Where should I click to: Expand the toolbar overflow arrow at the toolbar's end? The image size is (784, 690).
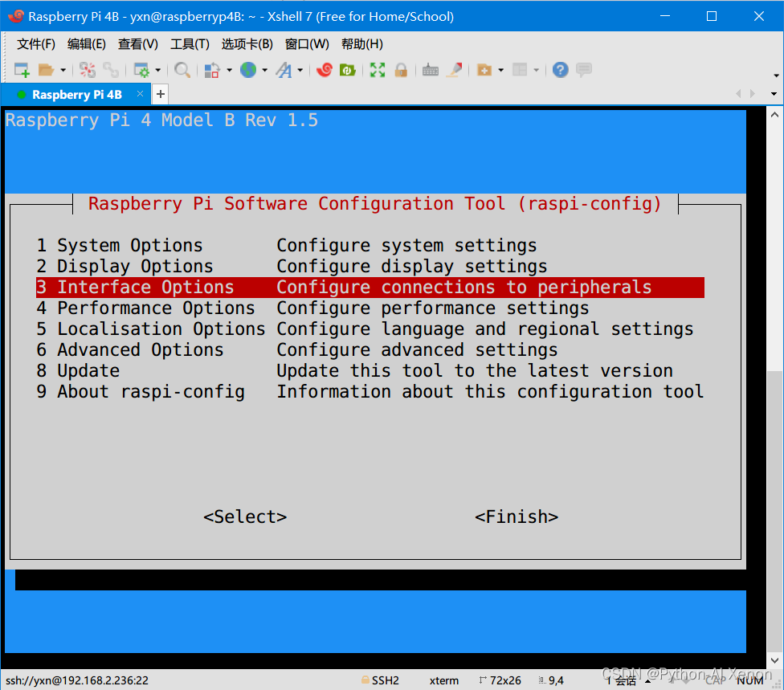tap(776, 76)
